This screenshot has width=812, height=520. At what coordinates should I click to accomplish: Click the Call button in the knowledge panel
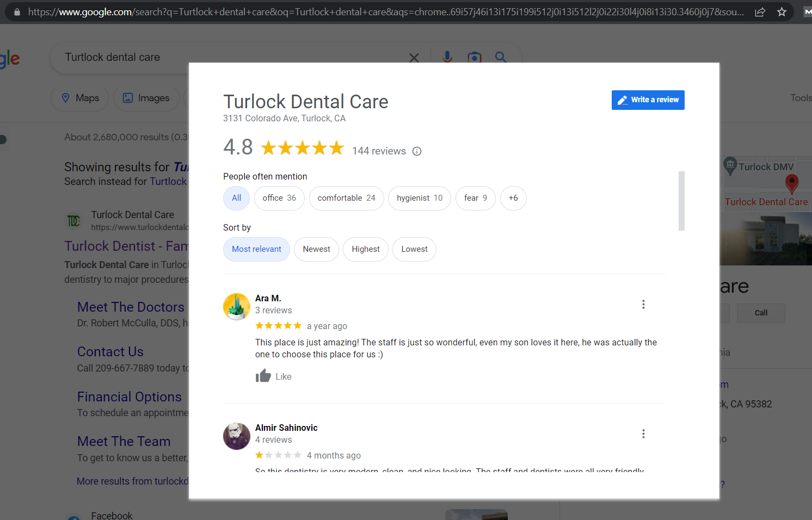[761, 313]
